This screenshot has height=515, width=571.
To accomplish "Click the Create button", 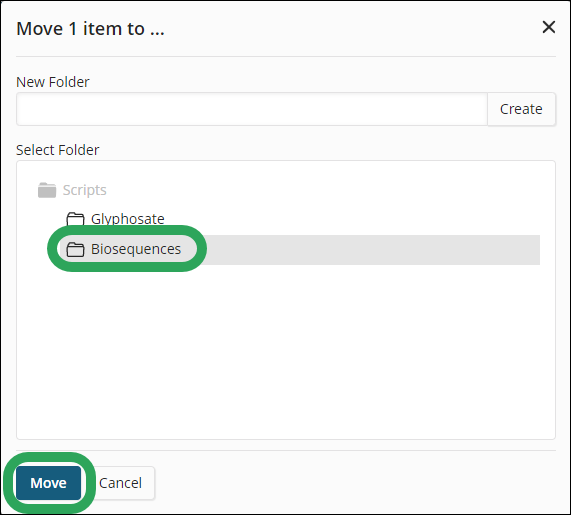I will coord(521,109).
